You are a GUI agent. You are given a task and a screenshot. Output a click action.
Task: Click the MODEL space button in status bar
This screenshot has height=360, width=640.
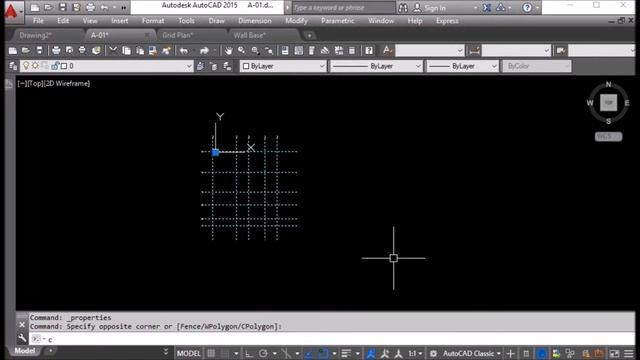point(189,353)
